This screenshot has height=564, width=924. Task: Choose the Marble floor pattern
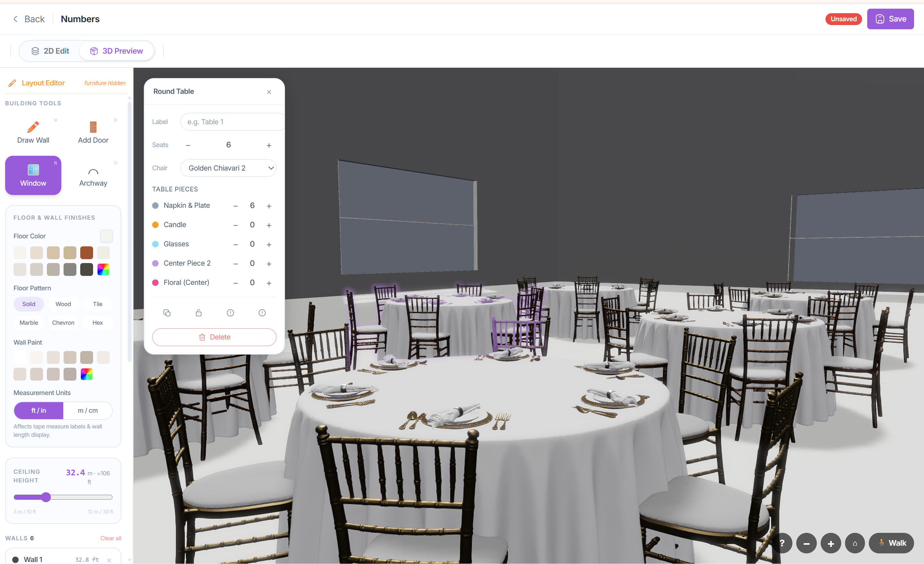(x=29, y=322)
